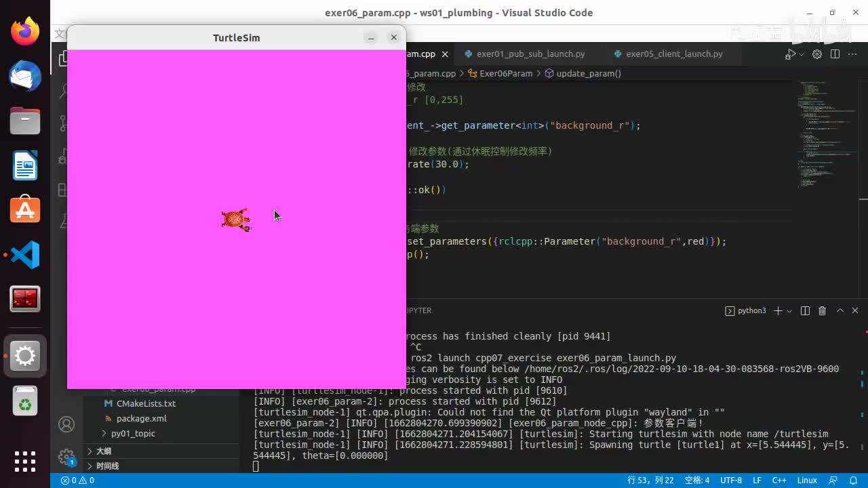868x488 pixels.
Task: Change end of line sequence LF
Action: (x=757, y=481)
